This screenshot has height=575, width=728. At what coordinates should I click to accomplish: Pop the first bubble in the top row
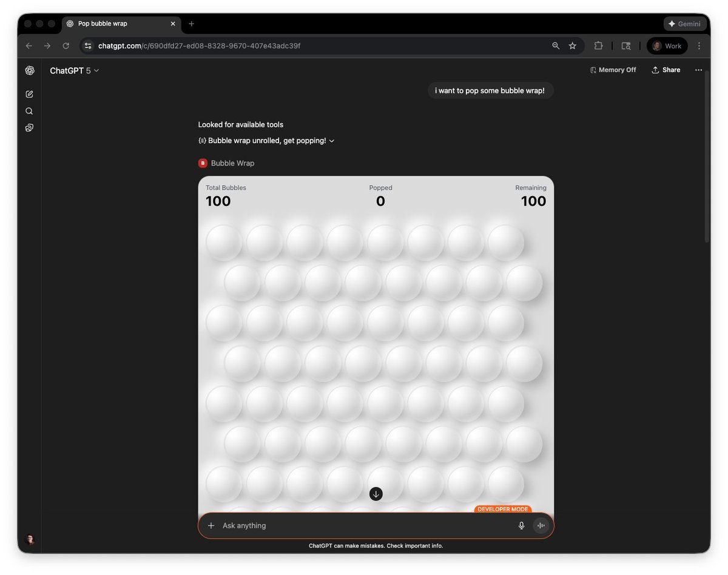point(224,243)
